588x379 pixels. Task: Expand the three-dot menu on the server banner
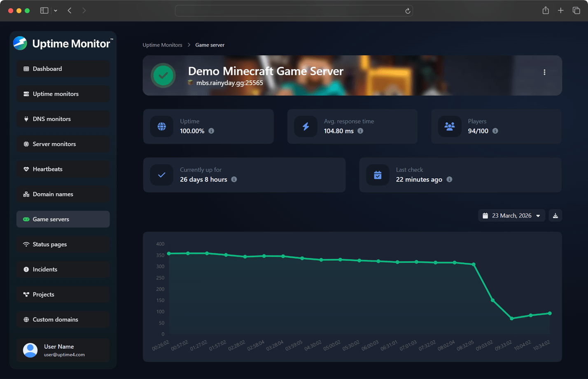(x=544, y=72)
